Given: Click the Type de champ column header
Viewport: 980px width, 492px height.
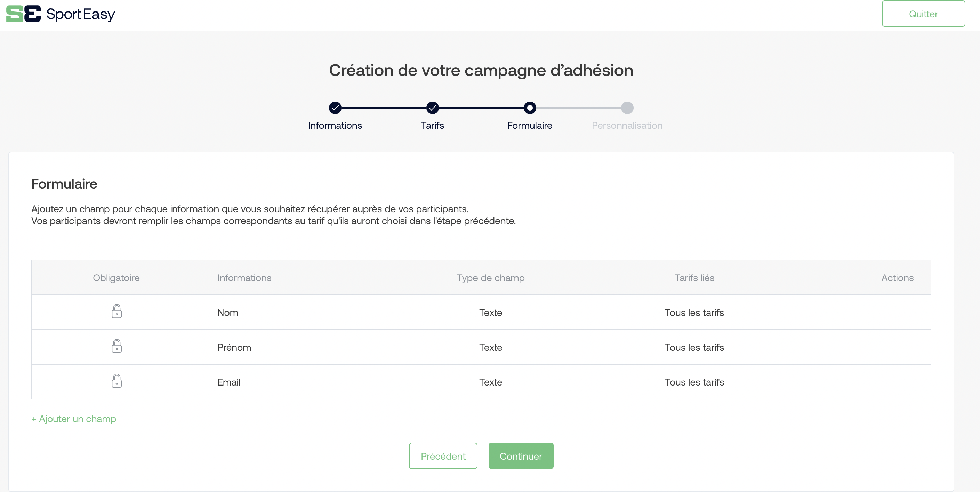Looking at the screenshot, I should click(x=490, y=278).
